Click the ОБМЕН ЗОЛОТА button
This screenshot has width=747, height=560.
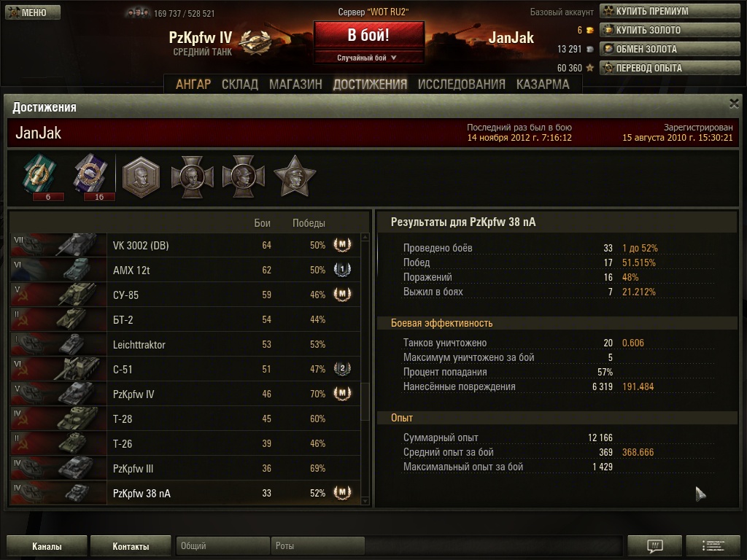[670, 49]
